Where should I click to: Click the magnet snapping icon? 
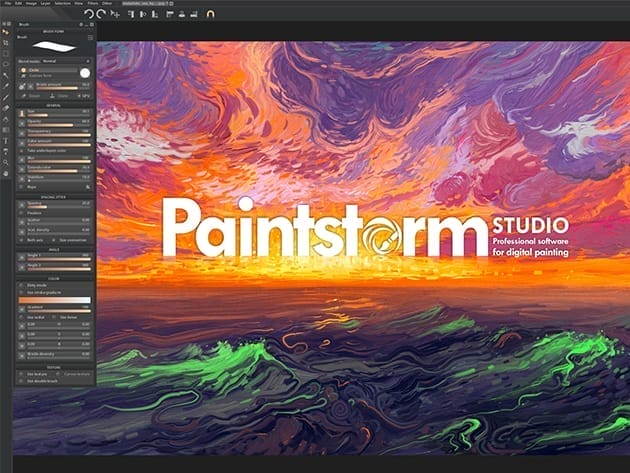click(x=211, y=13)
